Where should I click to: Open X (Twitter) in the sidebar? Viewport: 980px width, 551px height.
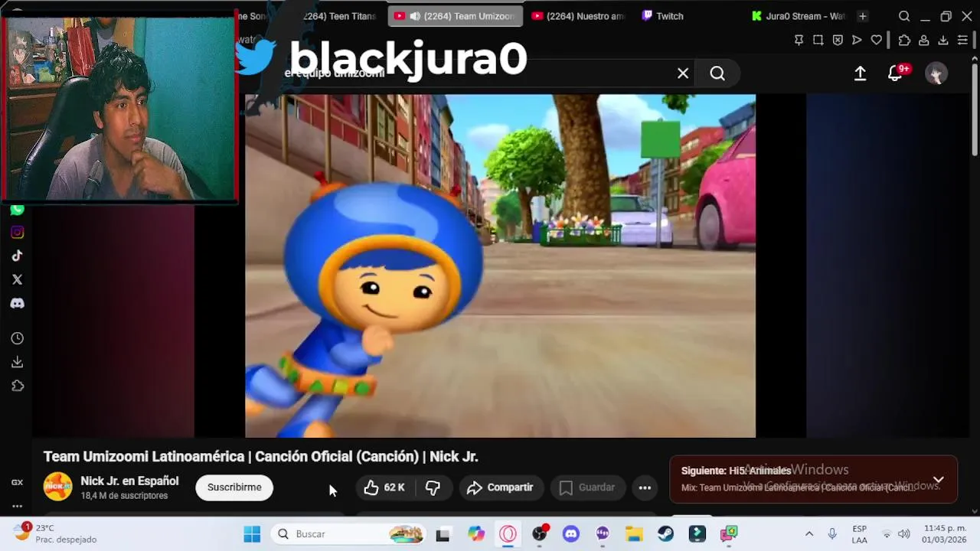point(17,279)
